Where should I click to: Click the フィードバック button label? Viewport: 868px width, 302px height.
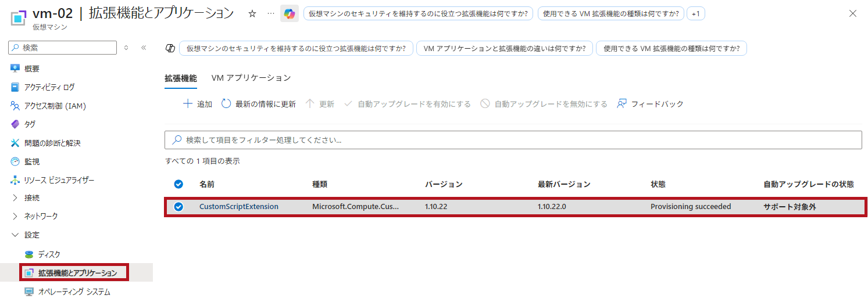658,104
